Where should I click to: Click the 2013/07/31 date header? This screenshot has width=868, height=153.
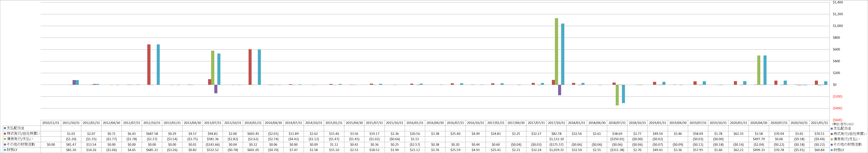[213, 123]
